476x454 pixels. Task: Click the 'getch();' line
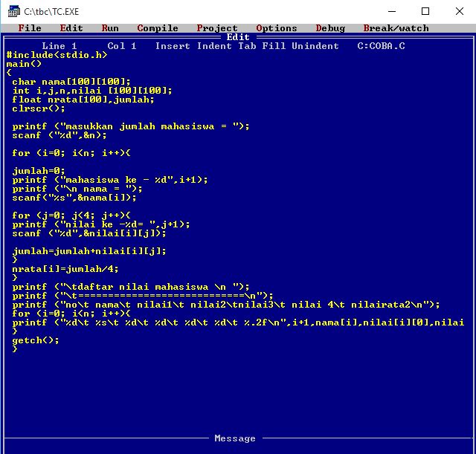point(36,340)
